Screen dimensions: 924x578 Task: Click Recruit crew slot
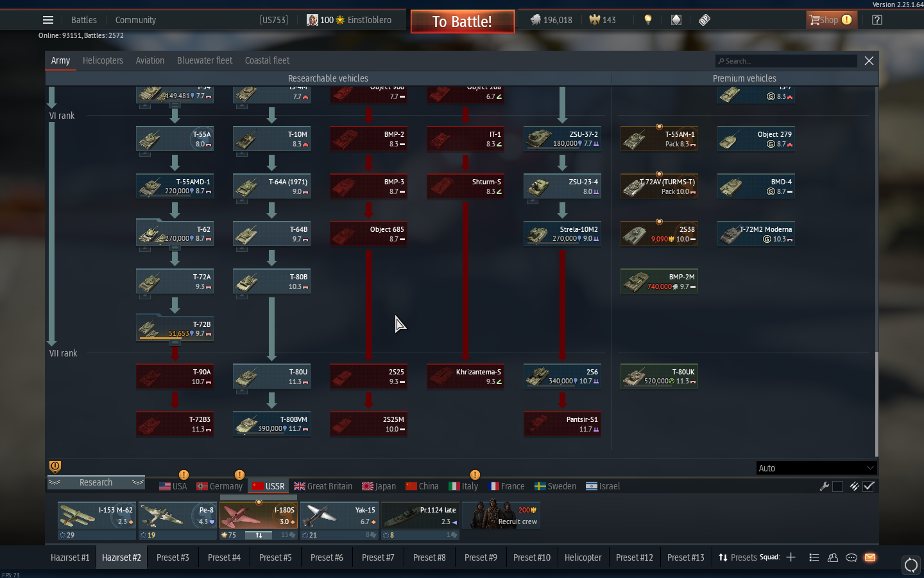502,515
